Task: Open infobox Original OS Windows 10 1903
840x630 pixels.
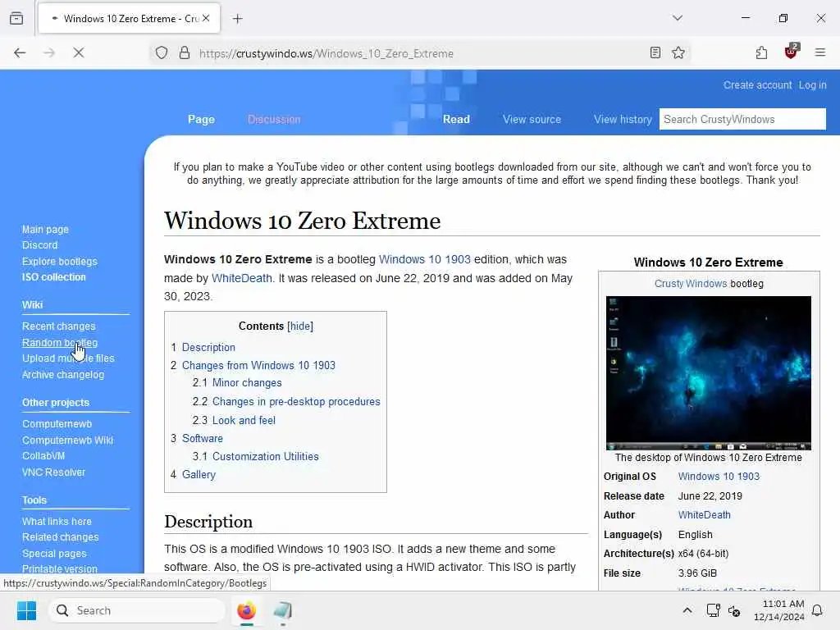Action: point(719,477)
